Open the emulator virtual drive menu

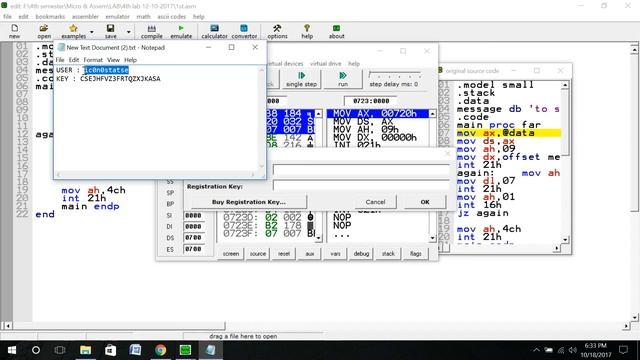325,64
